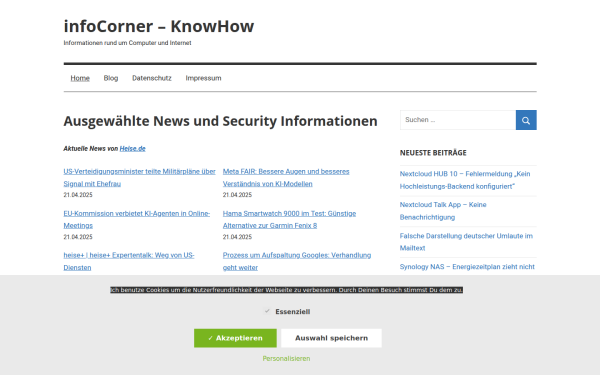Open the Nextcloud HUB 10 Fehlermeldung post
Image resolution: width=600 pixels, height=375 pixels.
tap(465, 180)
